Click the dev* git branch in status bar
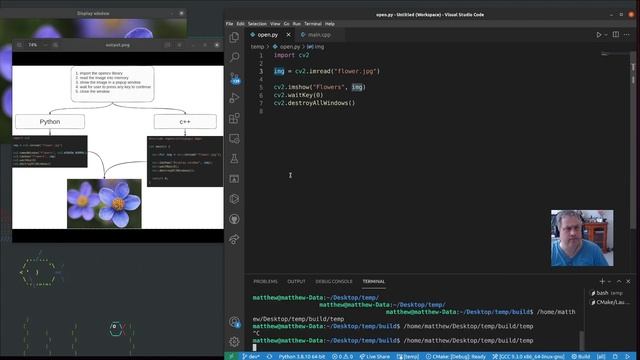Image resolution: width=640 pixels, height=360 pixels. pyautogui.click(x=250, y=356)
